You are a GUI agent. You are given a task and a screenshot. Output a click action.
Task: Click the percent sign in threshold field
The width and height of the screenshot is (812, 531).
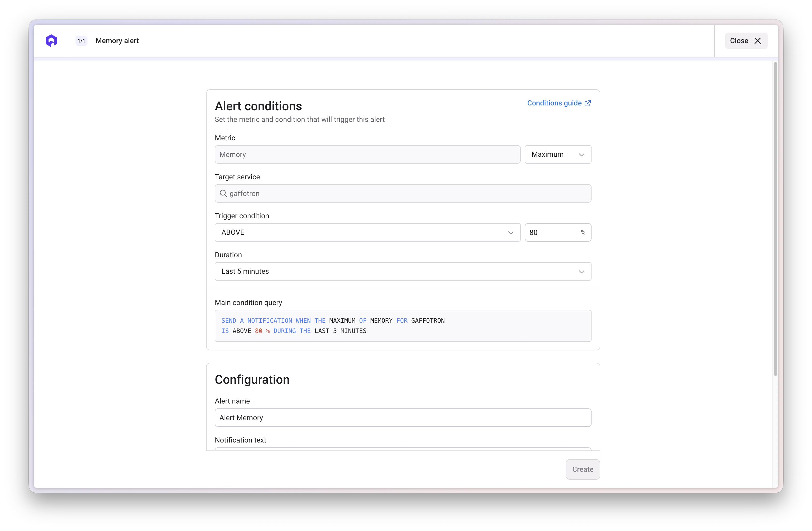pos(583,232)
